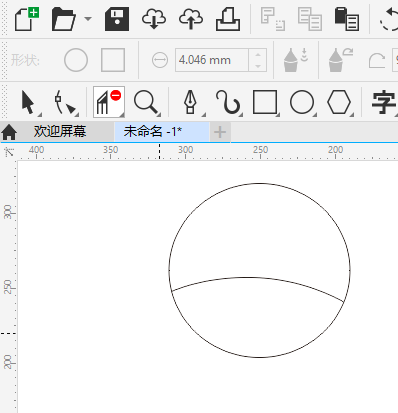This screenshot has width=398, height=413.
Task: Choose square nib shape
Action: pyautogui.click(x=113, y=60)
